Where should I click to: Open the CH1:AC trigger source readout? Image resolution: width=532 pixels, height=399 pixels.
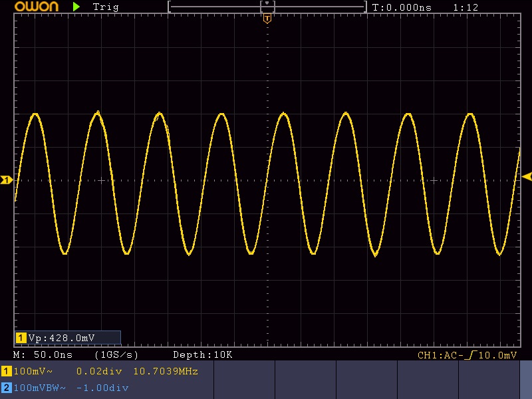coord(439,355)
